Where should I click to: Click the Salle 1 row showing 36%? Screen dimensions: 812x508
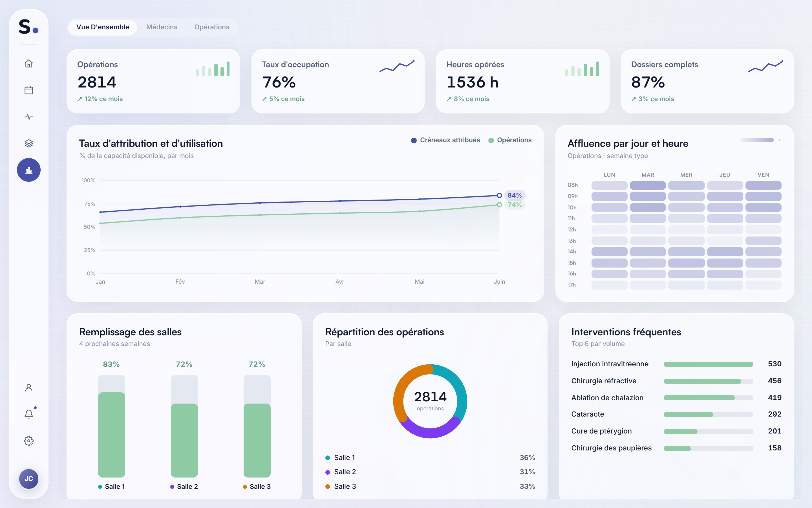click(x=430, y=457)
